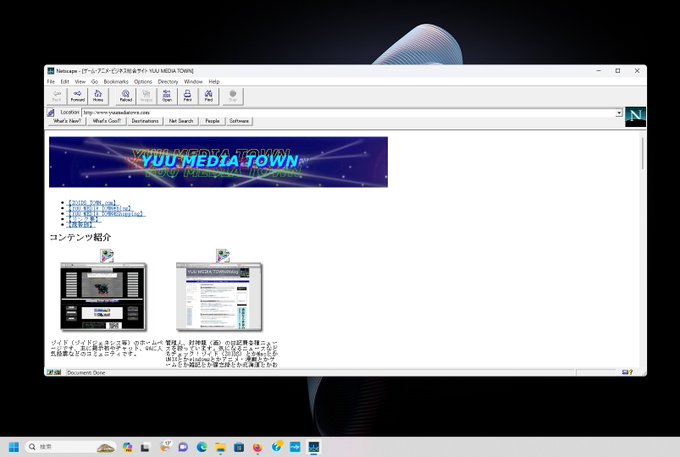Screen dimensions: 680x457
Task: Open the ZOIDS TOWN.com link
Action: [x=92, y=202]
